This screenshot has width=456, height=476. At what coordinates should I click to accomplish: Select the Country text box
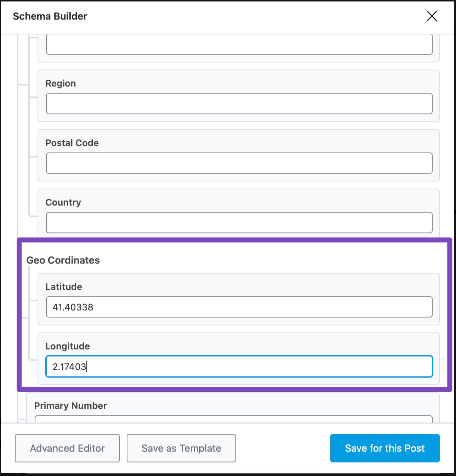pos(239,222)
